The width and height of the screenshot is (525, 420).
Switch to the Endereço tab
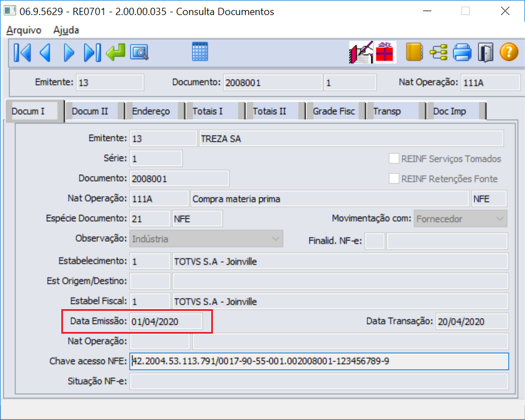[x=155, y=111]
